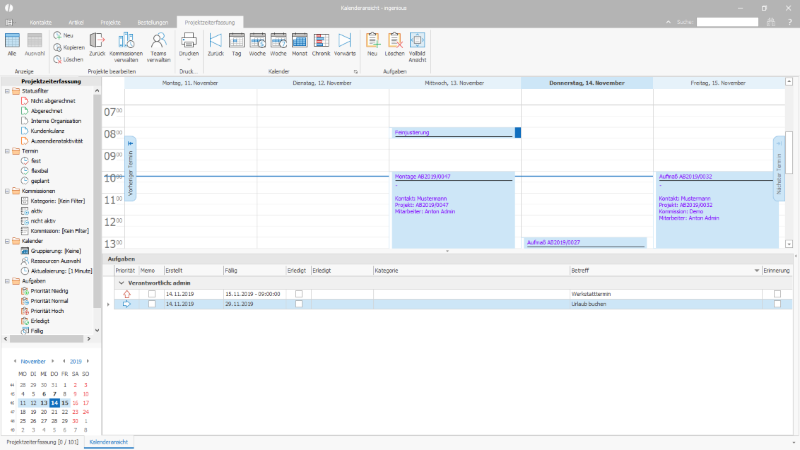Click the Nächster Termin side button
Screen dimensions: 800x450
click(779, 168)
